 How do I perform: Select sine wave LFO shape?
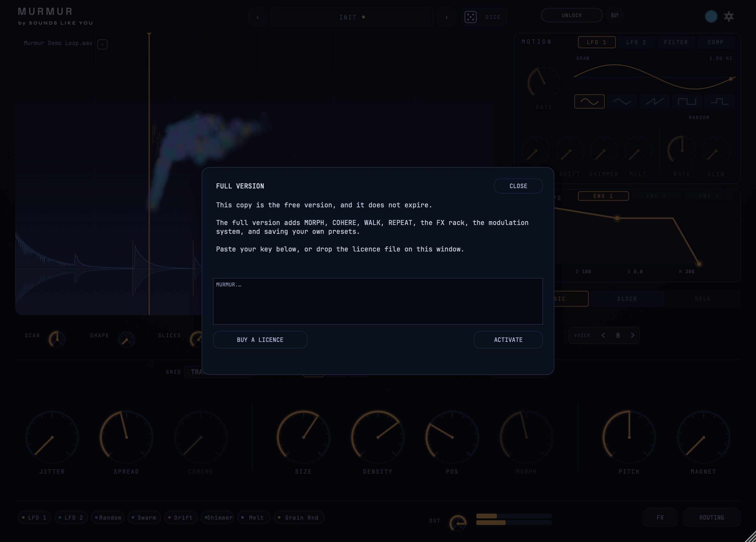point(589,101)
